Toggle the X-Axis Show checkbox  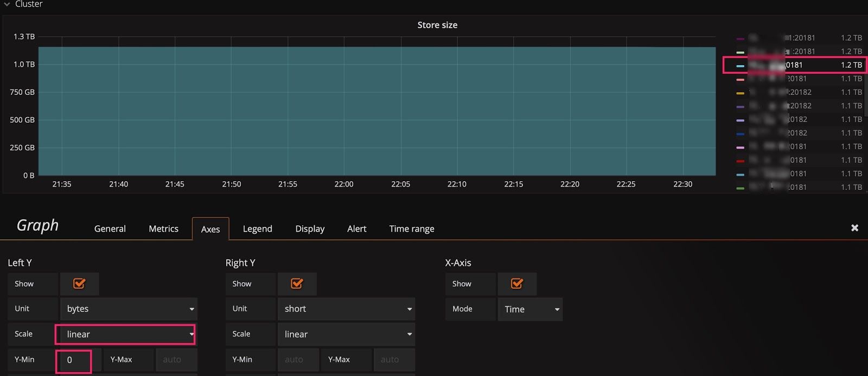point(517,284)
